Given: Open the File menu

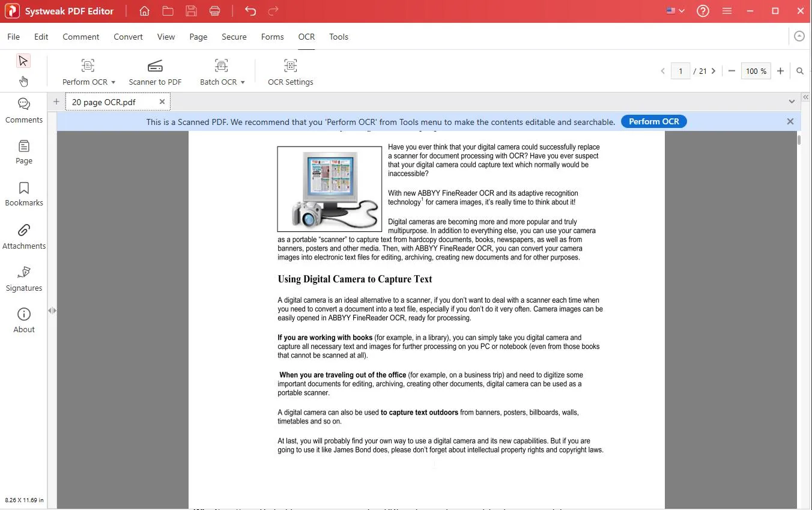Looking at the screenshot, I should coord(13,37).
